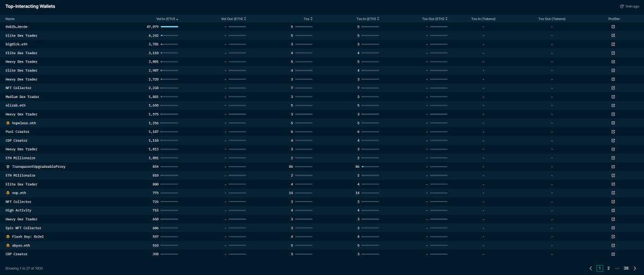
Task: Sort table by Vol Out (ETH) column
Action: tap(233, 19)
